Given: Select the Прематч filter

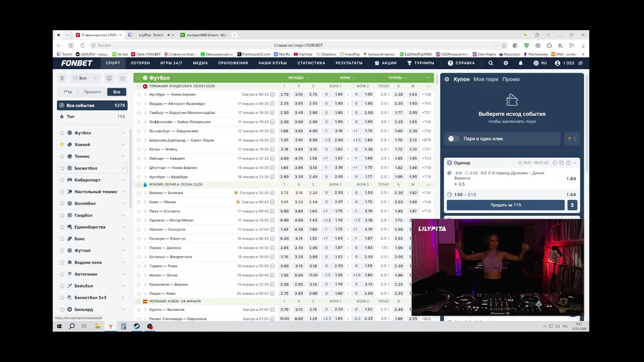Looking at the screenshot, I should [x=93, y=92].
